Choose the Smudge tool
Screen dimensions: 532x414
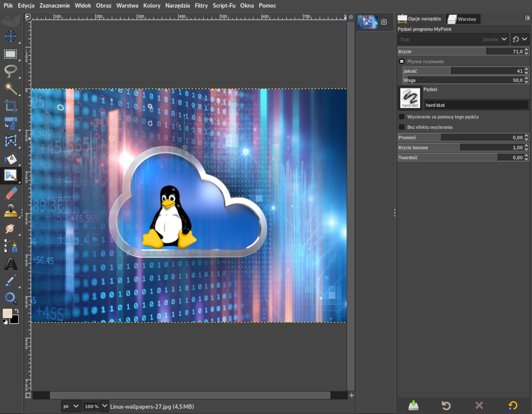click(x=10, y=229)
